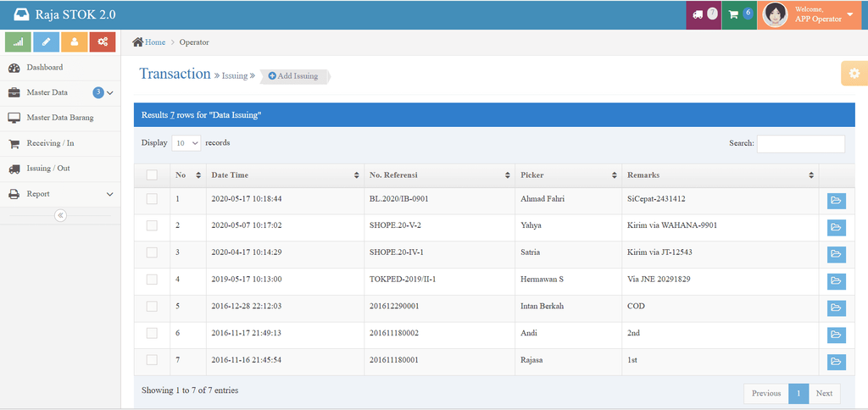Click the remark Kirim via WAHANA-9901

click(x=672, y=225)
